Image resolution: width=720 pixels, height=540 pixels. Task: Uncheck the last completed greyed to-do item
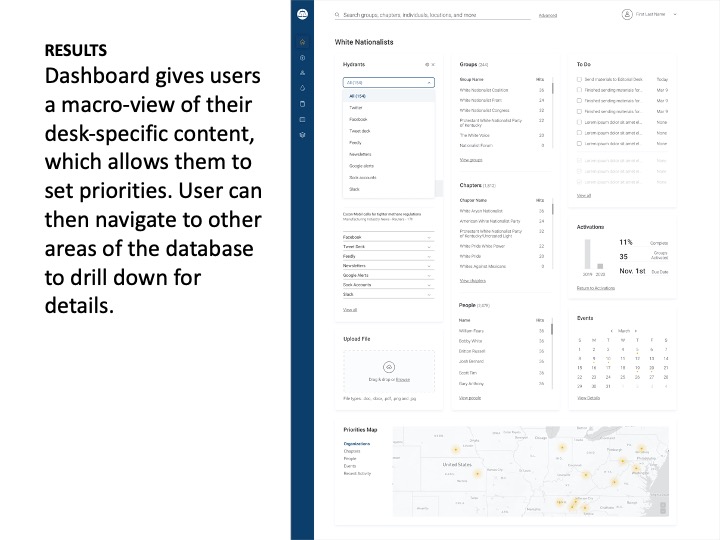(579, 182)
